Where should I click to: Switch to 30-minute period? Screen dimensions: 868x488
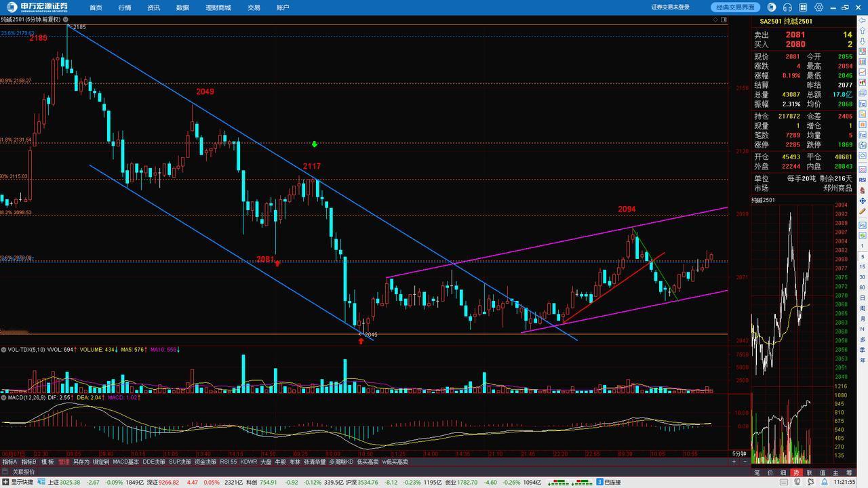863,277
